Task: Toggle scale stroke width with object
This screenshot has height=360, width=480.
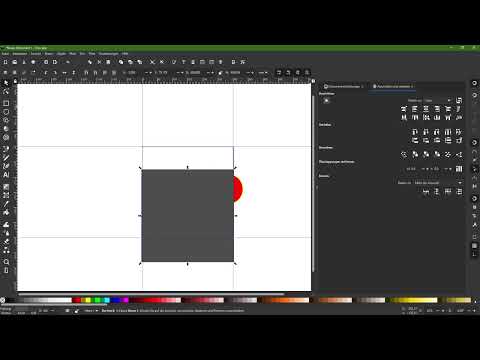Action: click(279, 72)
